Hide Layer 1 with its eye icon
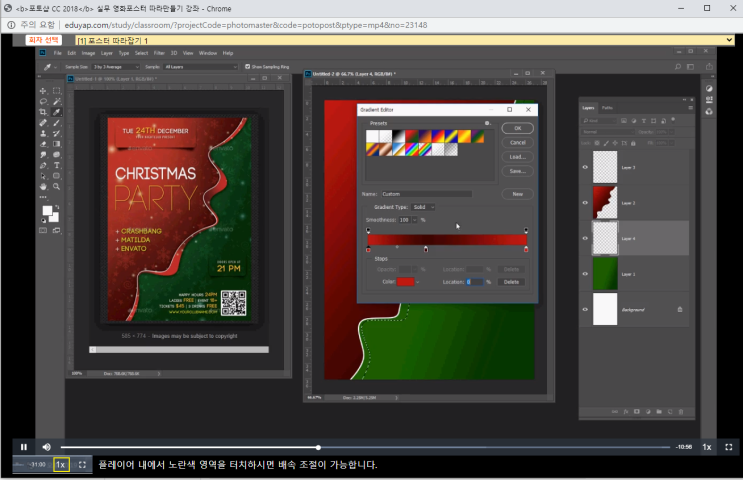Viewport: 743px width, 480px height. pos(585,274)
